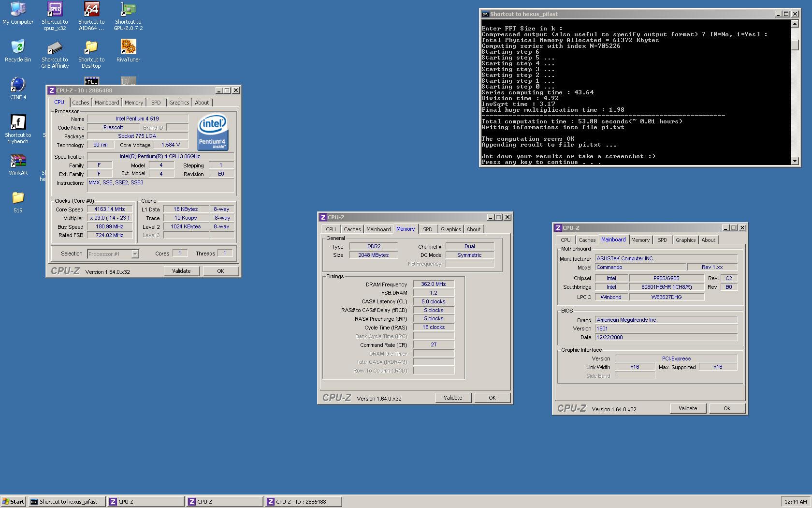Click the FSB:DRAM value 1:2
The image size is (812, 508).
(434, 293)
